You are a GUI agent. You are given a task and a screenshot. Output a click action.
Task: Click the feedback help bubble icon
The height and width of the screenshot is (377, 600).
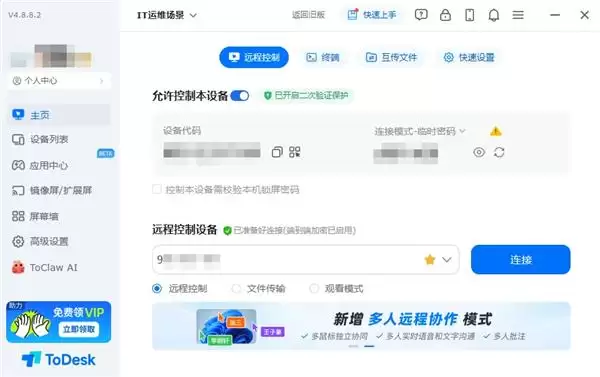[x=421, y=15]
